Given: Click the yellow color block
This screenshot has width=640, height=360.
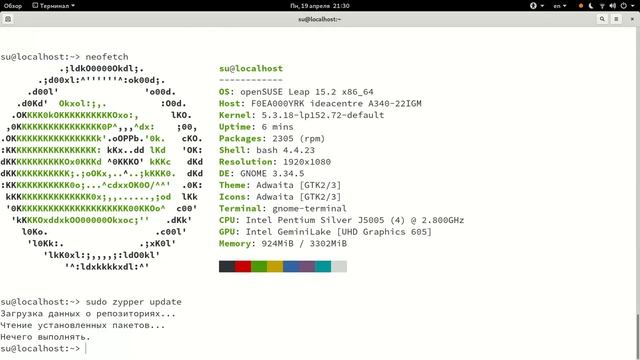Looking at the screenshot, I should (275, 267).
